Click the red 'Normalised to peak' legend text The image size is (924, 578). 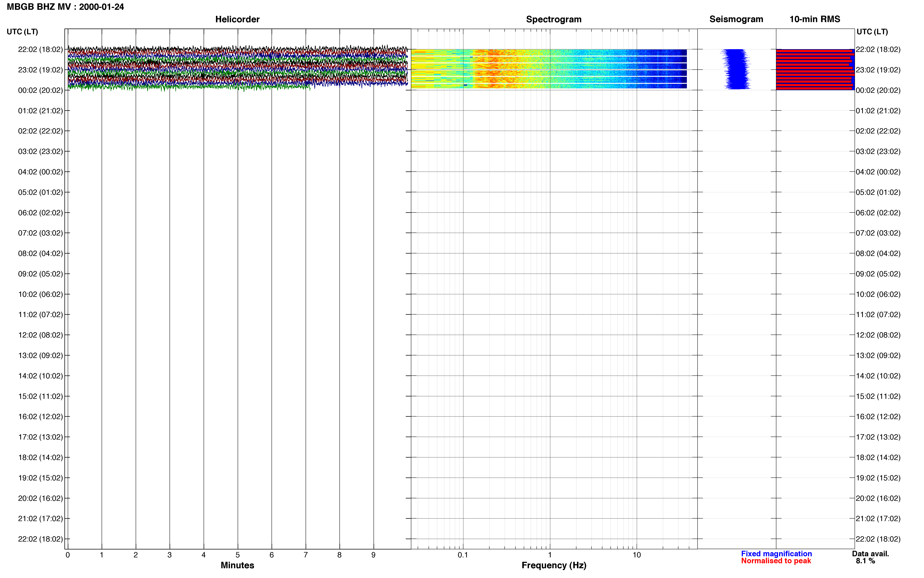[x=776, y=561]
